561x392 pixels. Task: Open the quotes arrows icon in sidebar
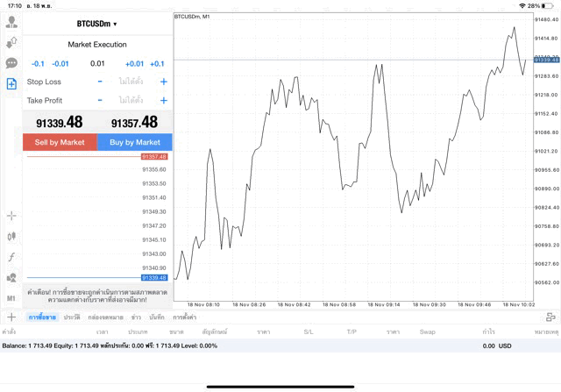point(11,43)
